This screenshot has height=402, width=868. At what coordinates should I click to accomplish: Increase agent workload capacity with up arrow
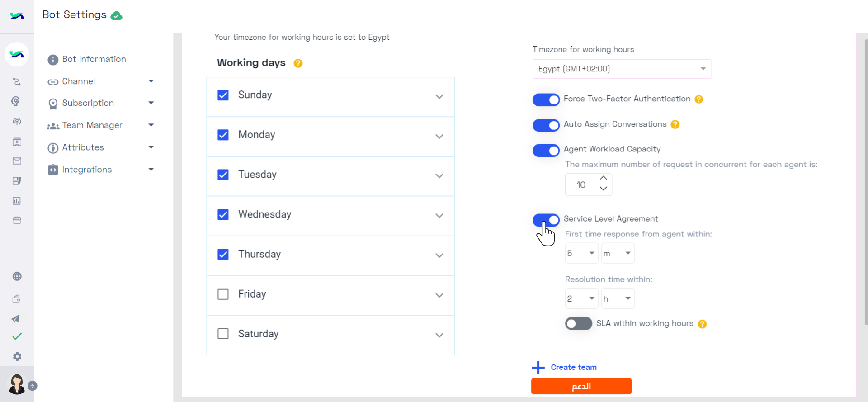[x=604, y=178]
